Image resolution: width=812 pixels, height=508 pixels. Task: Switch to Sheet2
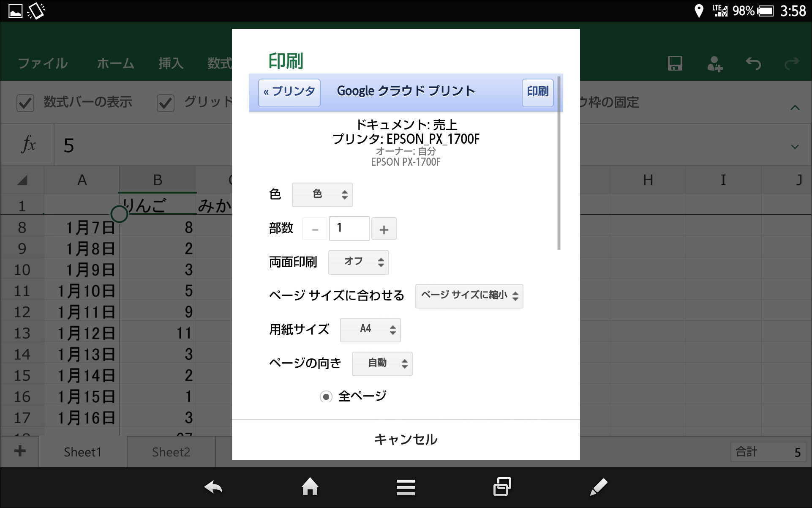coord(170,451)
